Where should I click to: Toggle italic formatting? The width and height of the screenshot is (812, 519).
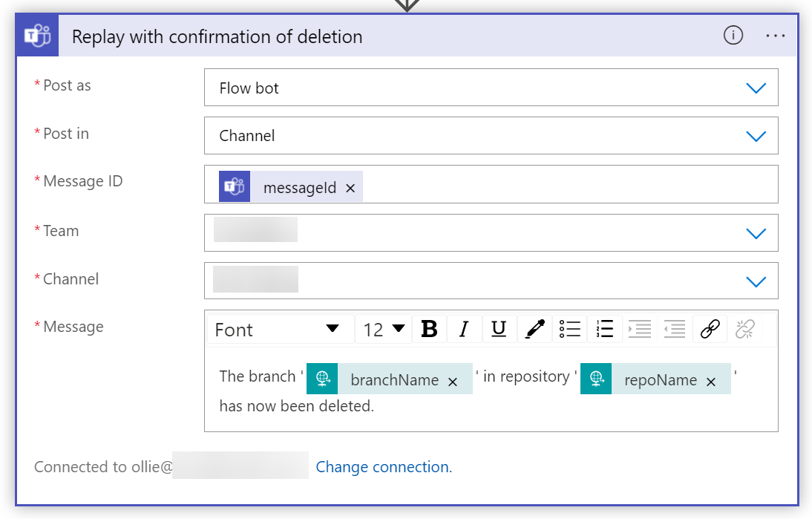(465, 328)
